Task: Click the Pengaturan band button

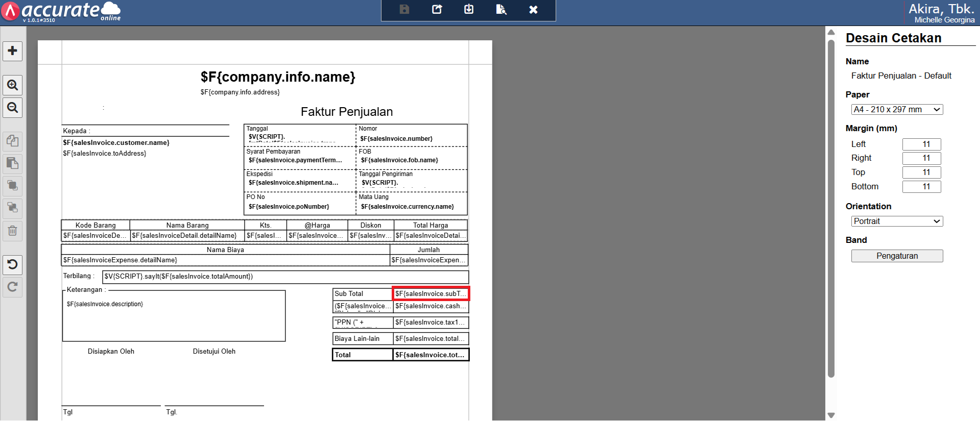Action: coord(897,256)
